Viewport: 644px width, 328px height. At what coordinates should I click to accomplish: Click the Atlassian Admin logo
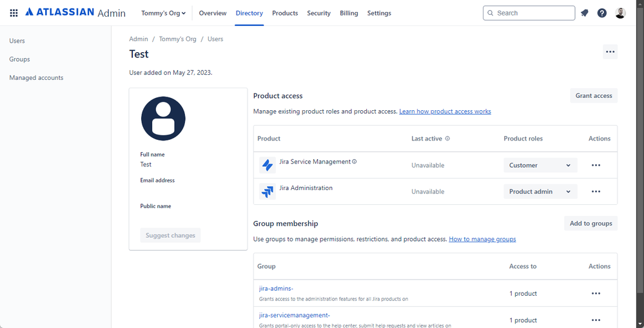[x=75, y=13]
